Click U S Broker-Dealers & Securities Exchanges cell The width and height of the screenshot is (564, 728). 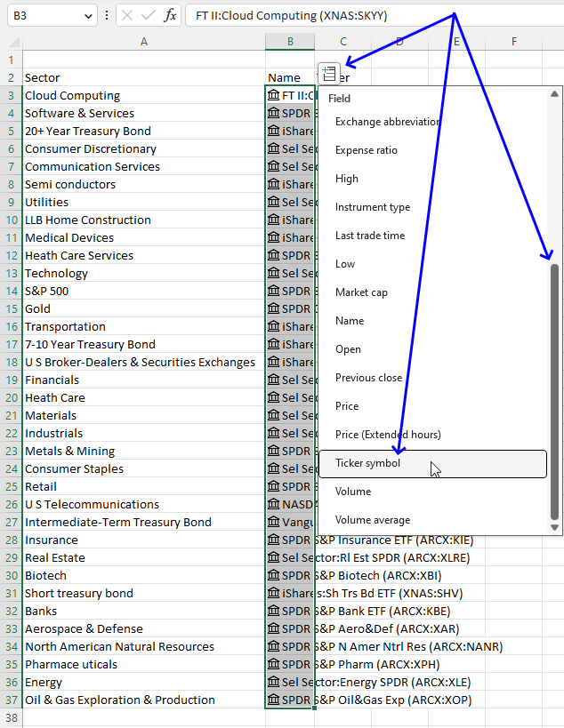point(143,362)
